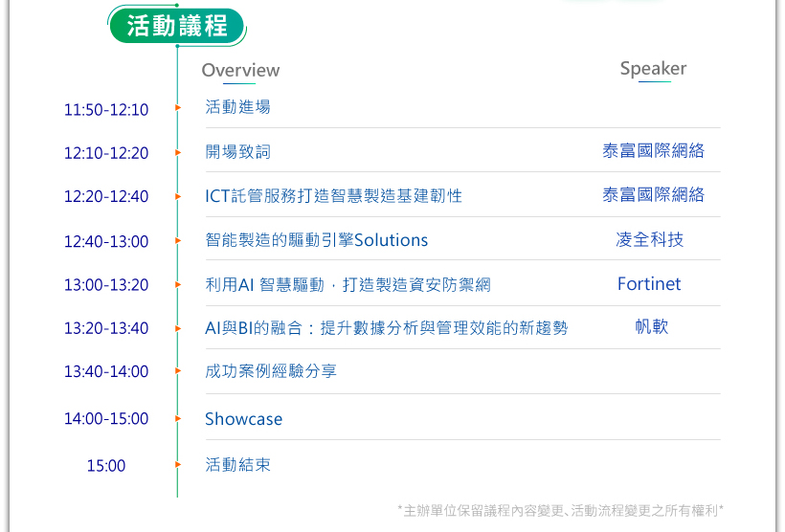Click the footnote about 主辦單位保留議程內容變更
This screenshot has height=532, width=785.
(x=560, y=510)
